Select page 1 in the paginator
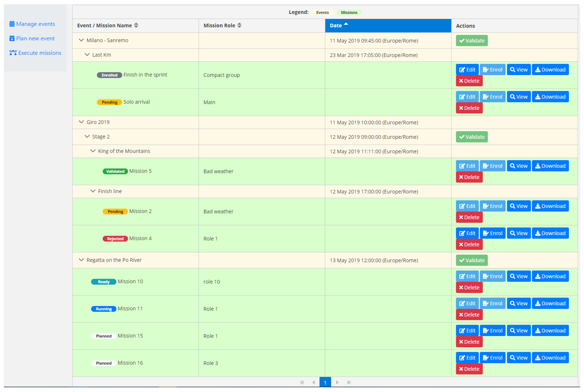 pos(325,382)
